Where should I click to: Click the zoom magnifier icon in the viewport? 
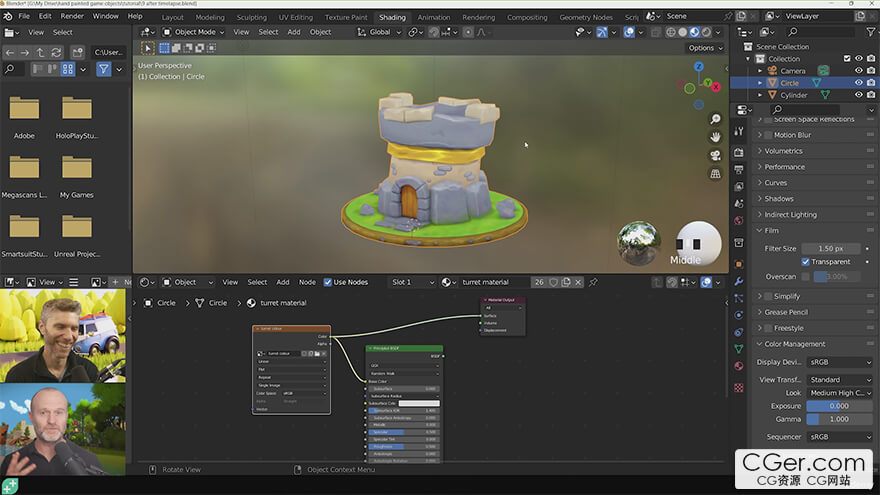point(716,118)
